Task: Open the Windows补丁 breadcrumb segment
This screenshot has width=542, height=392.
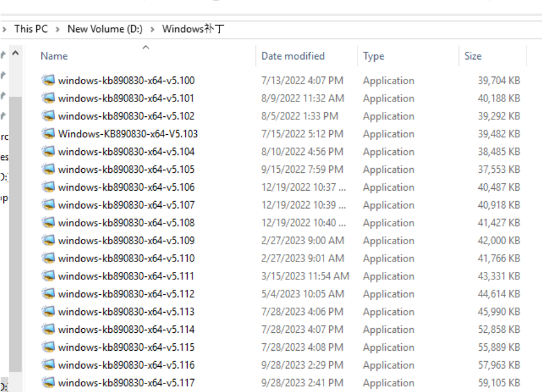Action: tap(193, 29)
